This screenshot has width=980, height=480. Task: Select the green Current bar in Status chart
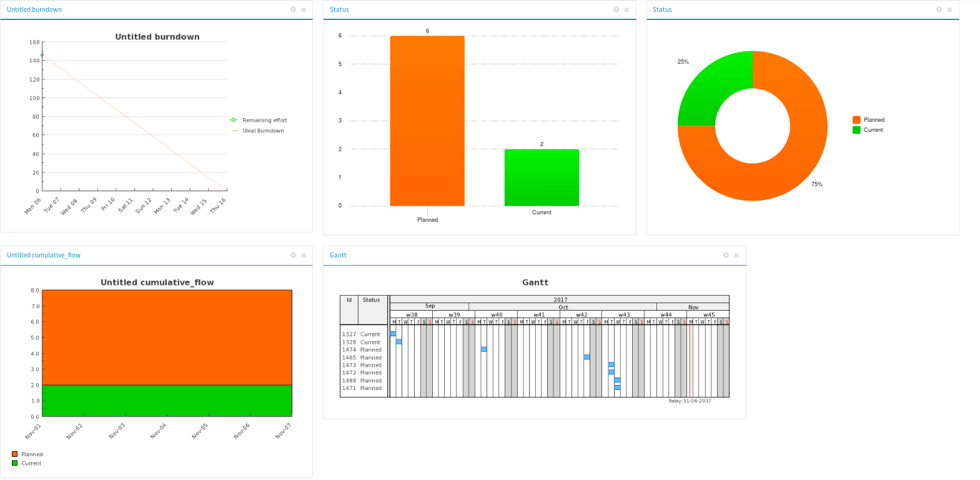click(542, 177)
